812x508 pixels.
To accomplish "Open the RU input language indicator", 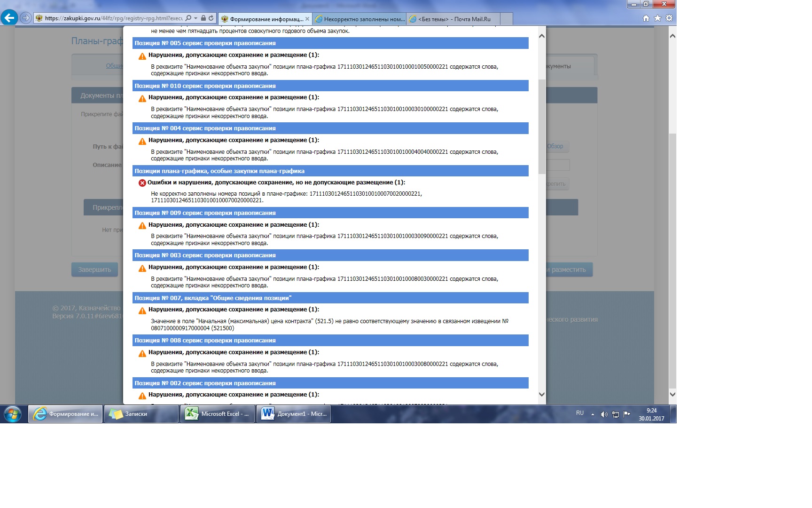I will click(580, 413).
